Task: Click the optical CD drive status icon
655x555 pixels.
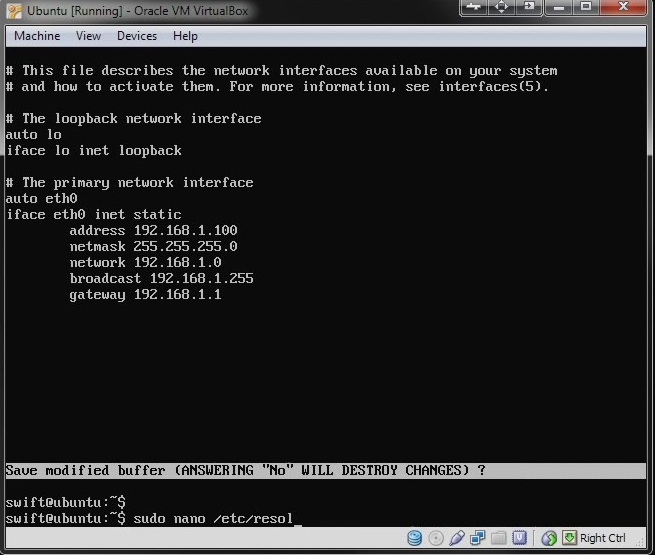Action: coord(436,538)
